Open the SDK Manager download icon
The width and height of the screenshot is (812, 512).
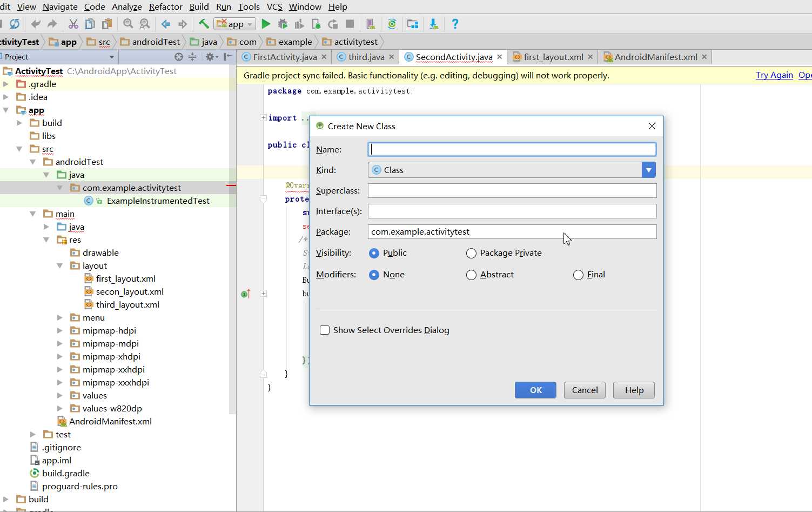434,24
